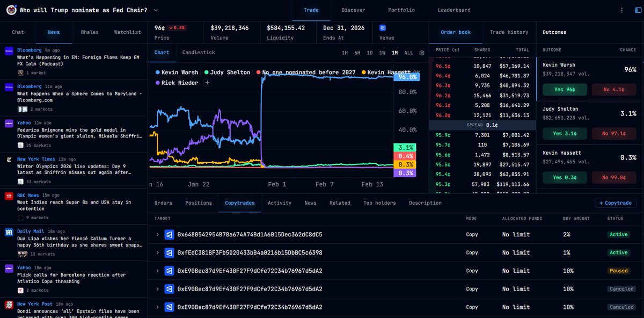Click the Bloomberg logo on the EM podcast story
The height and width of the screenshot is (318, 644).
click(9, 50)
